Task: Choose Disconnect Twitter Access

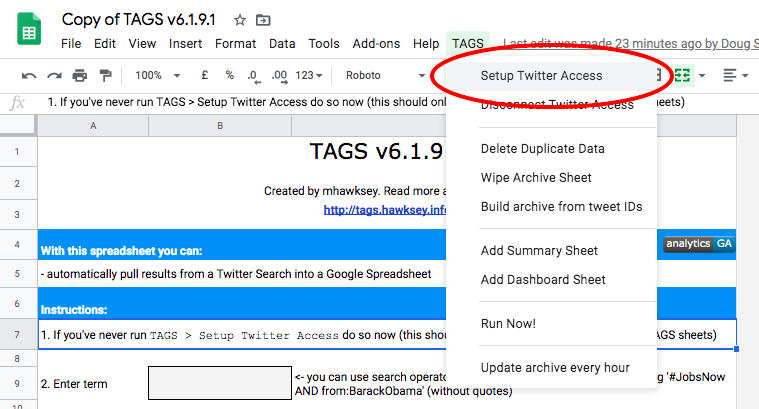Action: [x=551, y=105]
